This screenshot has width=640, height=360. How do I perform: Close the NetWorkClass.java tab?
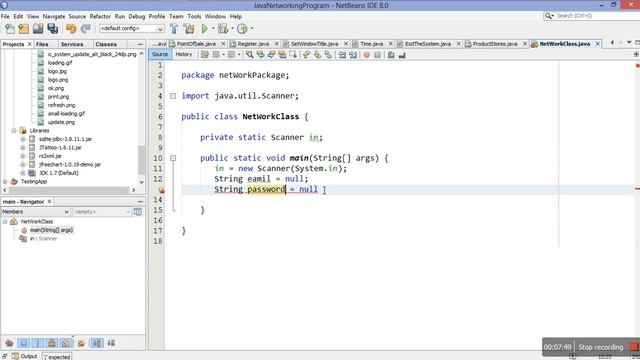point(598,44)
